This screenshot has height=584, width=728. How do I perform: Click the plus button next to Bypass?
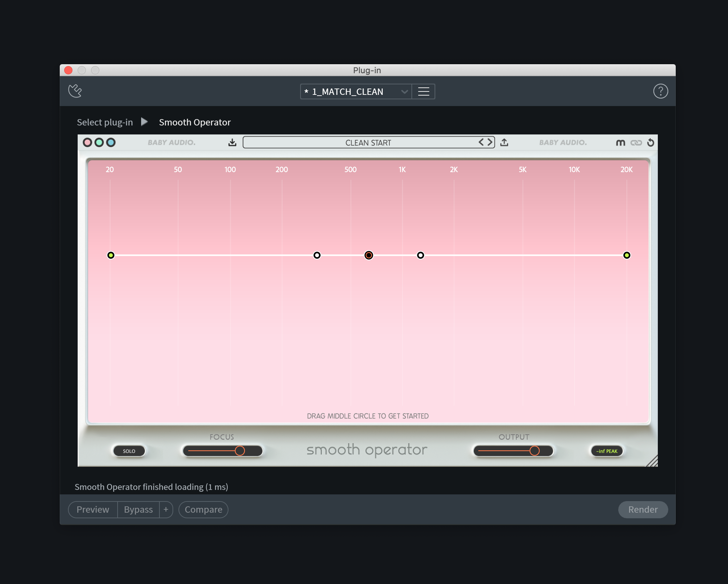point(166,510)
